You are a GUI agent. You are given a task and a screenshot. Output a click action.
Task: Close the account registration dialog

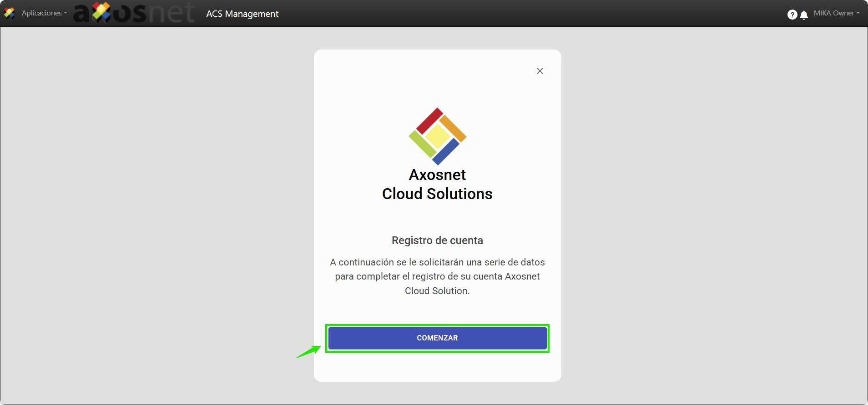pyautogui.click(x=540, y=71)
